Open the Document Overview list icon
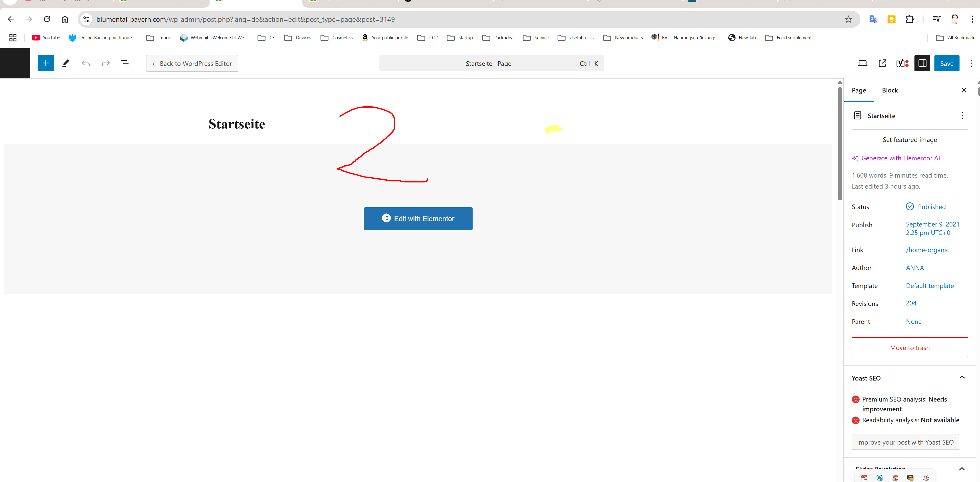The image size is (980, 482). click(x=125, y=63)
